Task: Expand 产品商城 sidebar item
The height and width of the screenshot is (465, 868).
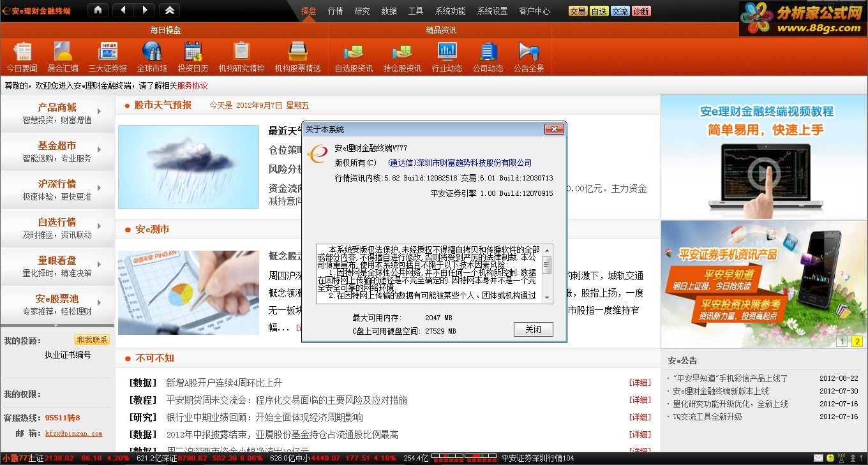Action: [x=57, y=113]
